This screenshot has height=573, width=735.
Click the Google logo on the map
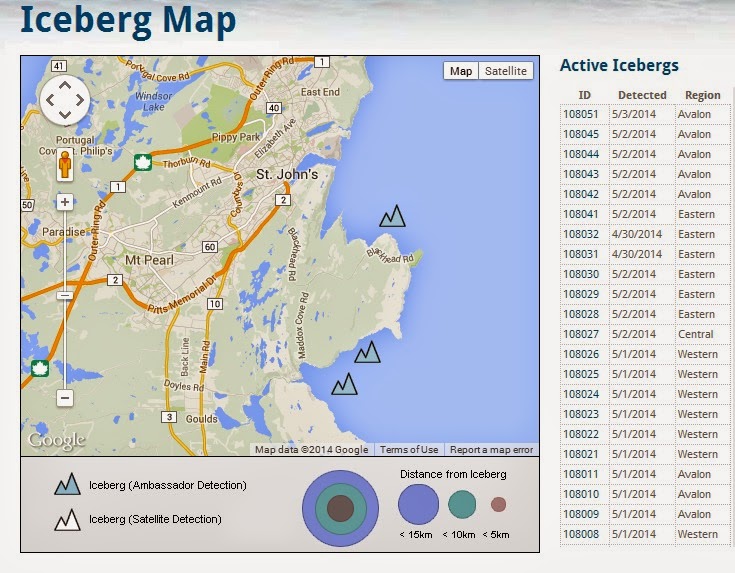[x=56, y=441]
